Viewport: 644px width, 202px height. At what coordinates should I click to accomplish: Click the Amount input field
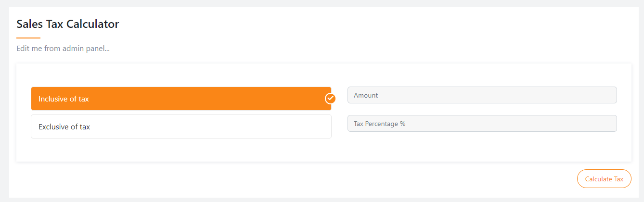(482, 95)
